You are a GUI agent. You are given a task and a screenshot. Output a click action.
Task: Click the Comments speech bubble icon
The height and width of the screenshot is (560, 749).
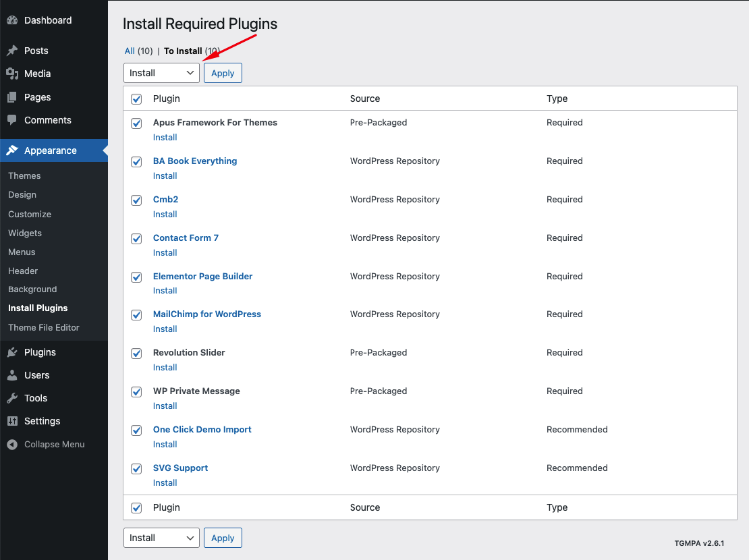coord(12,120)
